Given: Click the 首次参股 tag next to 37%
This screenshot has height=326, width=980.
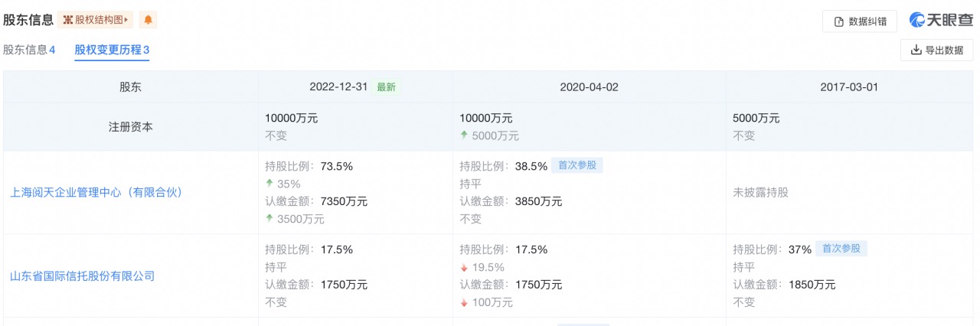Looking at the screenshot, I should pyautogui.click(x=841, y=249).
